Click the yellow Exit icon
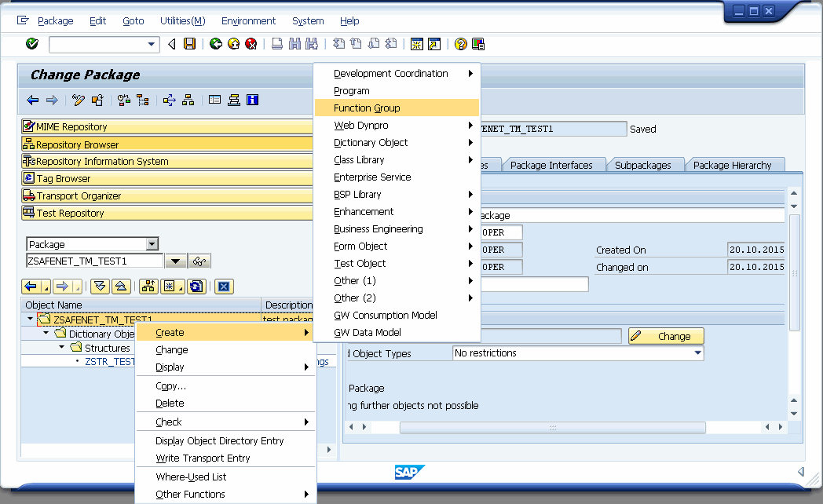The height and width of the screenshot is (504, 823). (x=233, y=44)
